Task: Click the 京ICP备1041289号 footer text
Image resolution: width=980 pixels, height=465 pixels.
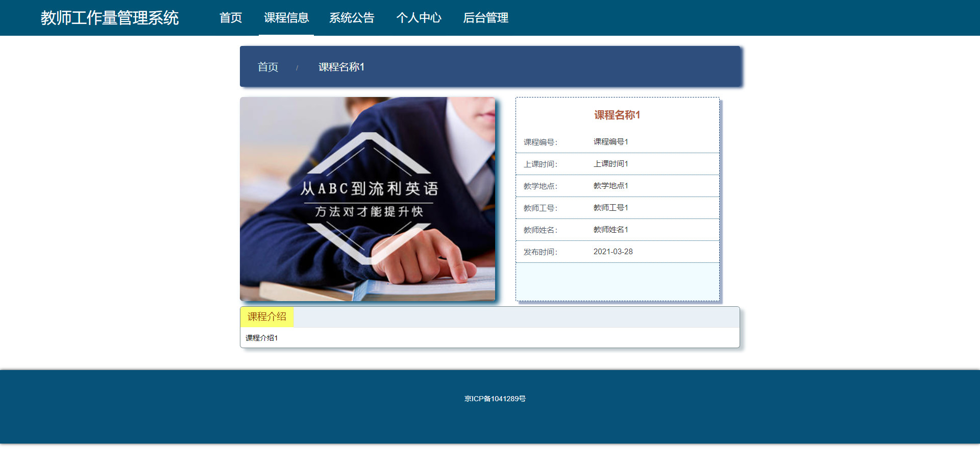Action: point(495,399)
